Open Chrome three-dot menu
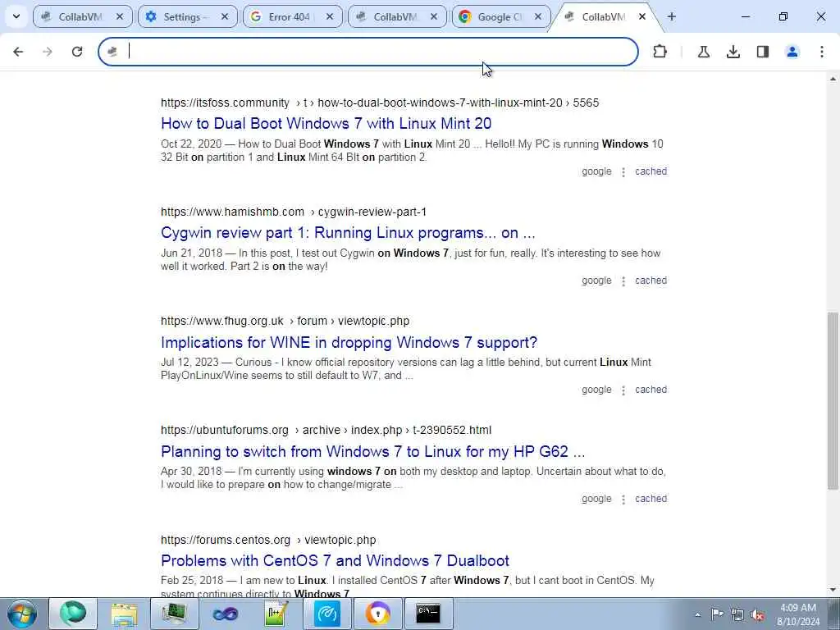The height and width of the screenshot is (630, 840). click(822, 52)
